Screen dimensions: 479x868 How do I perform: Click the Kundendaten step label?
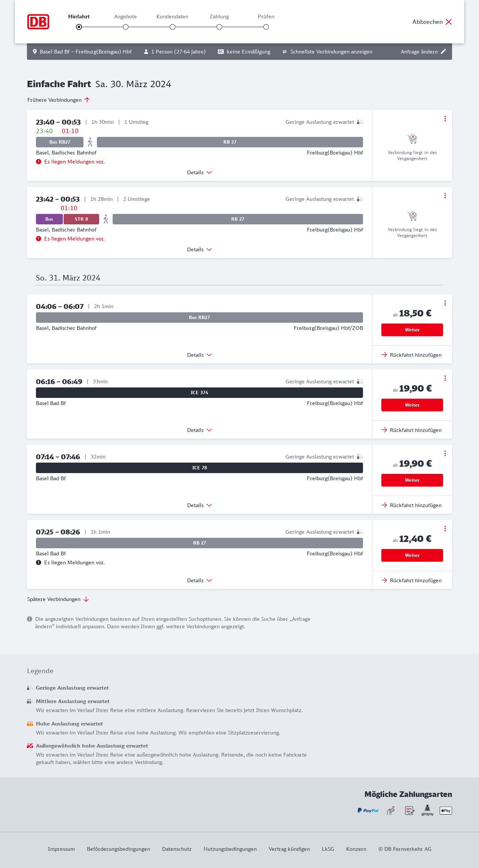point(172,16)
